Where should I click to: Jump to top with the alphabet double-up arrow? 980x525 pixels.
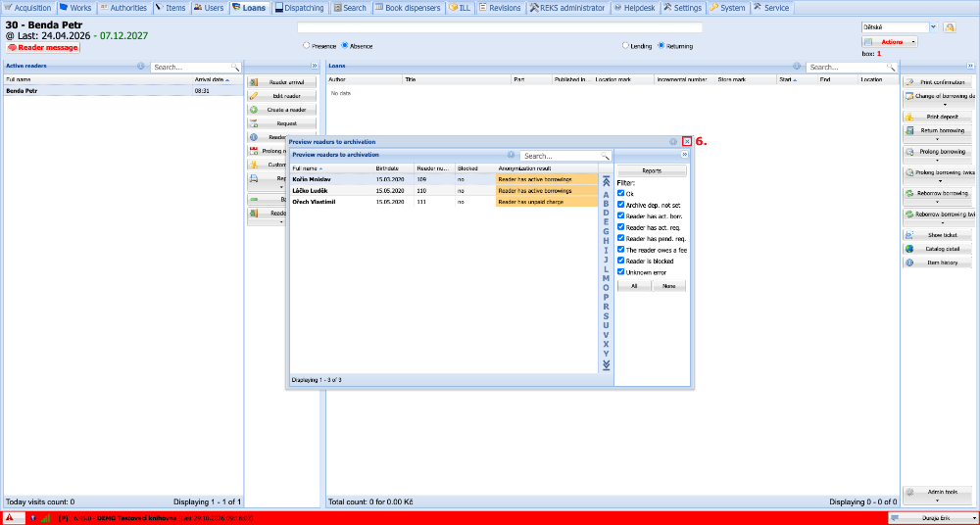click(x=606, y=182)
